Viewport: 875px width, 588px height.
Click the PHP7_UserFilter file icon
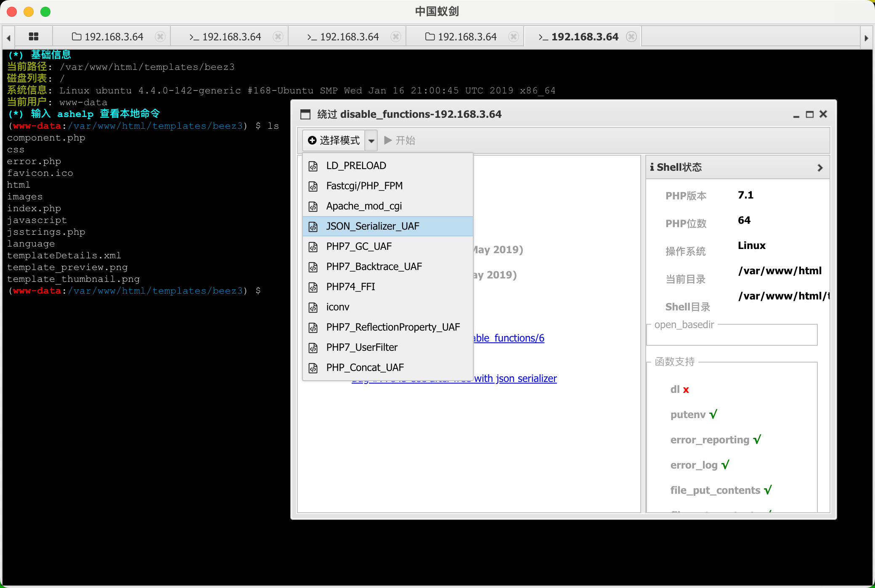pos(313,348)
